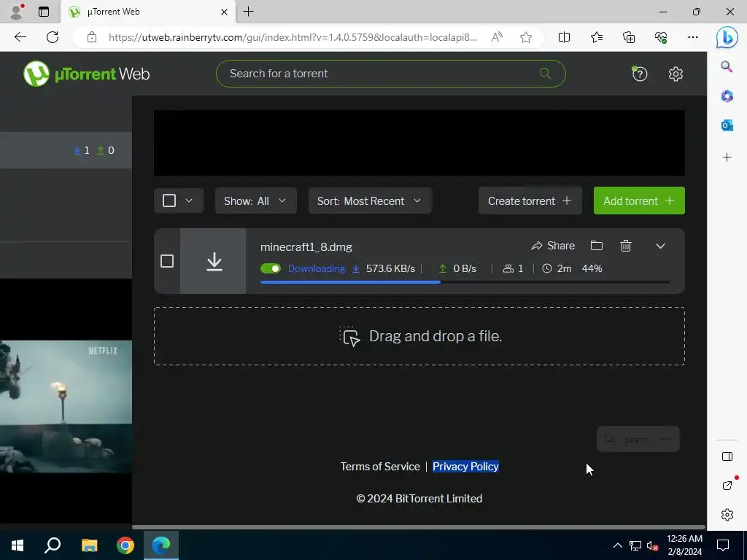Click the clock time-remaining icon on the torrent row
Viewport: 747px width, 560px height.
[547, 268]
